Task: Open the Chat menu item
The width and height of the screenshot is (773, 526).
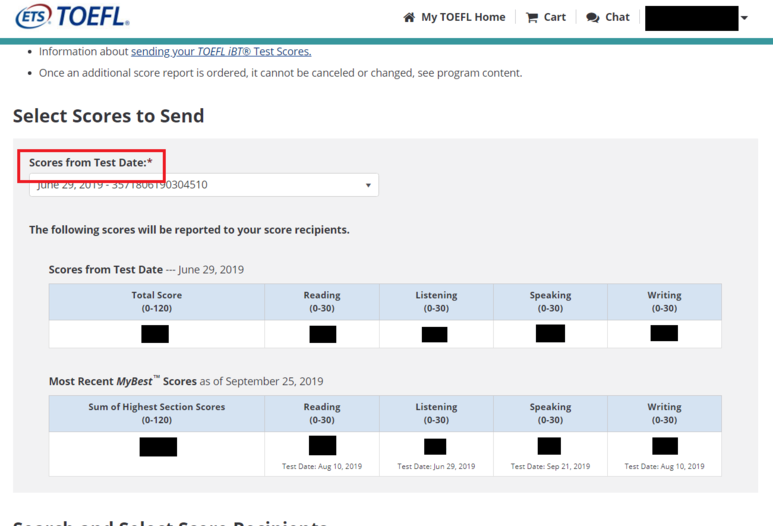Action: 617,17
